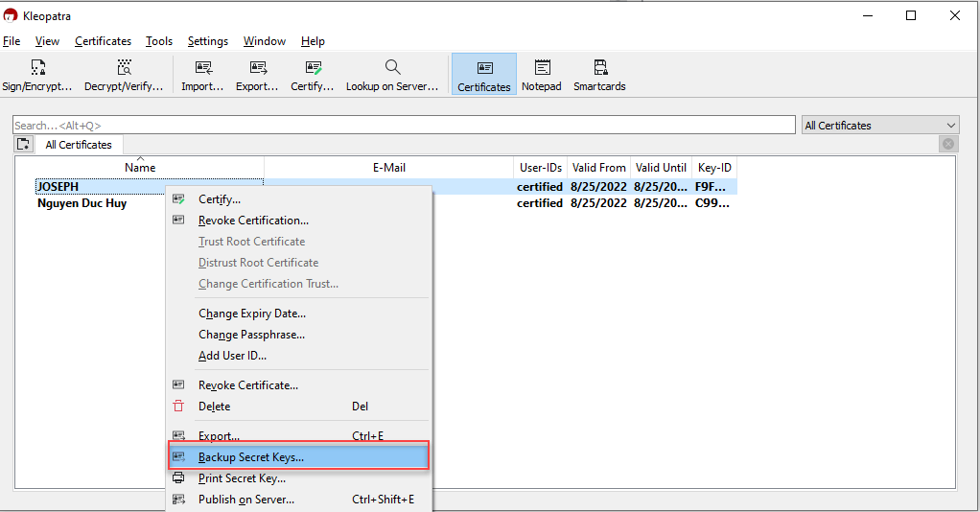Switch to the Notepad view
The image size is (980, 512).
(x=542, y=75)
